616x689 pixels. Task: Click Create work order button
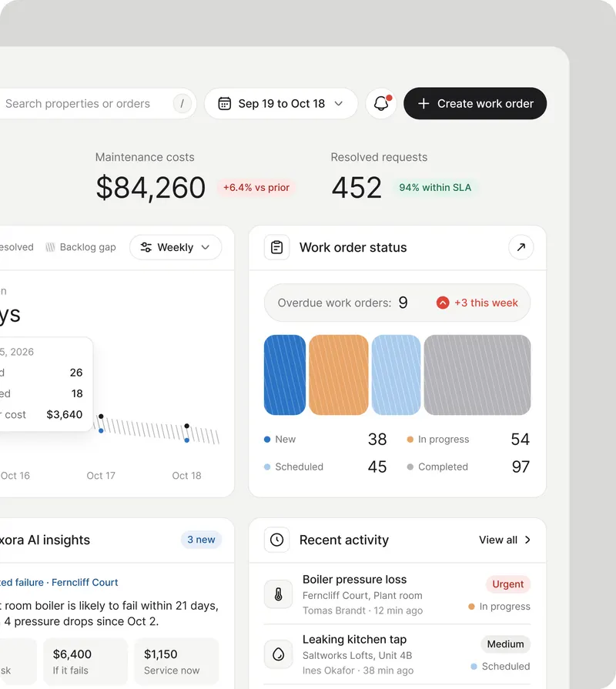pyautogui.click(x=475, y=103)
